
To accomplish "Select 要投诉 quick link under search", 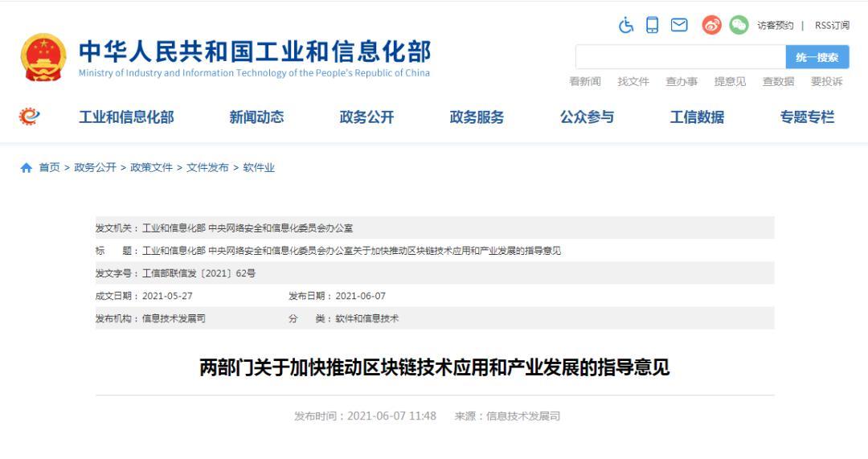I will pyautogui.click(x=826, y=81).
